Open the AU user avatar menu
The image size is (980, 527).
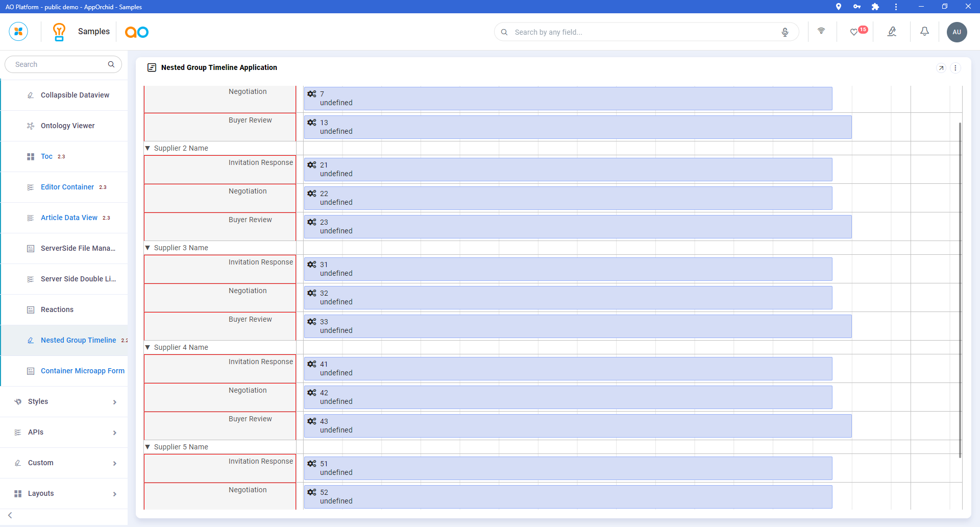(x=957, y=32)
